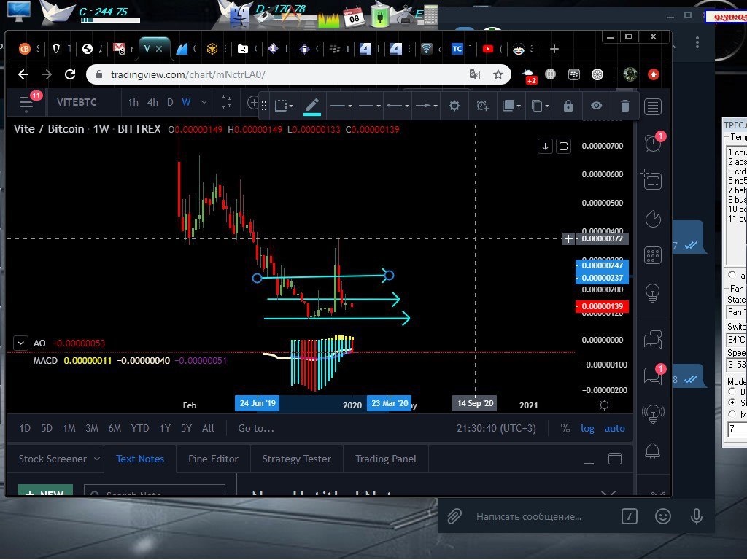
Task: Open ideas stream broadcast lightbulb icon
Action: click(x=653, y=413)
